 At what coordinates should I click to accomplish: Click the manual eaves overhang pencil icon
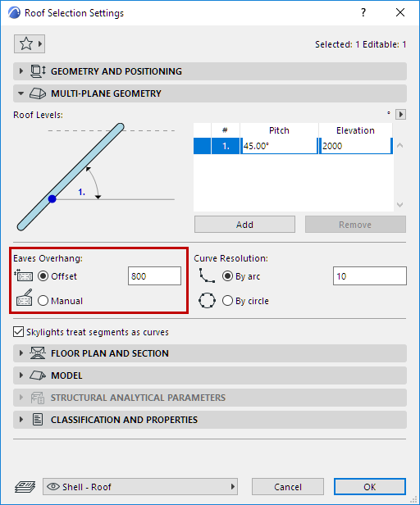coord(24,298)
